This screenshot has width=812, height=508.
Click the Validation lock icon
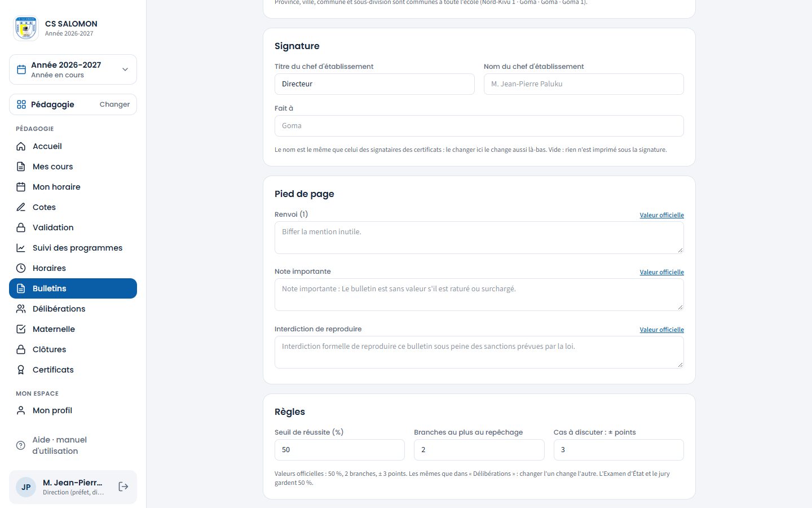[x=21, y=227]
